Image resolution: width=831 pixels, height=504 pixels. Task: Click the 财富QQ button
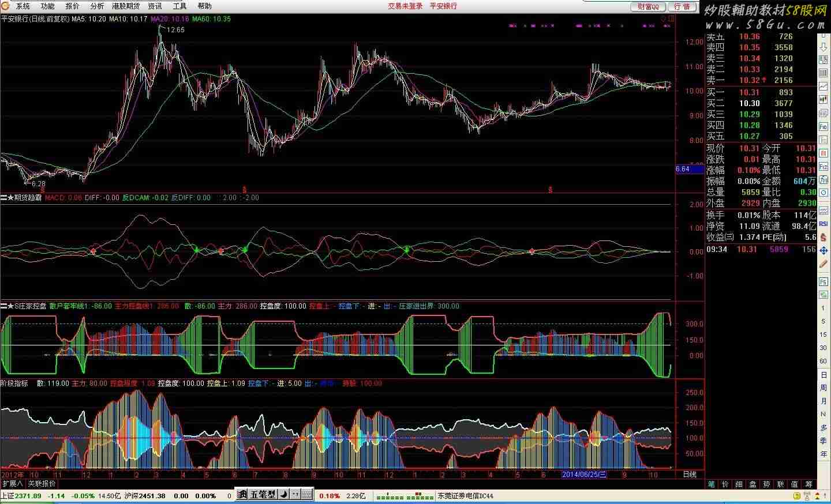pyautogui.click(x=648, y=6)
